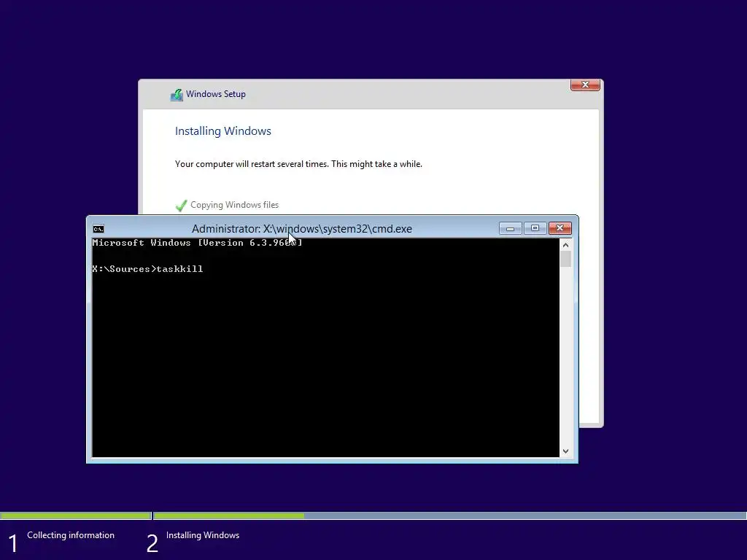This screenshot has width=747, height=560.
Task: Click the step 1 green progress bar
Action: 76,516
